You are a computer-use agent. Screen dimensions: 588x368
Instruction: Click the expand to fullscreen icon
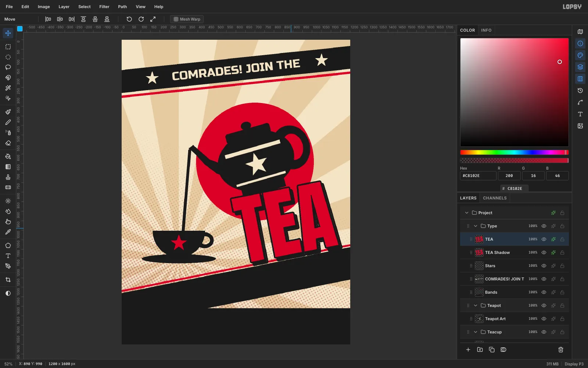coord(153,19)
